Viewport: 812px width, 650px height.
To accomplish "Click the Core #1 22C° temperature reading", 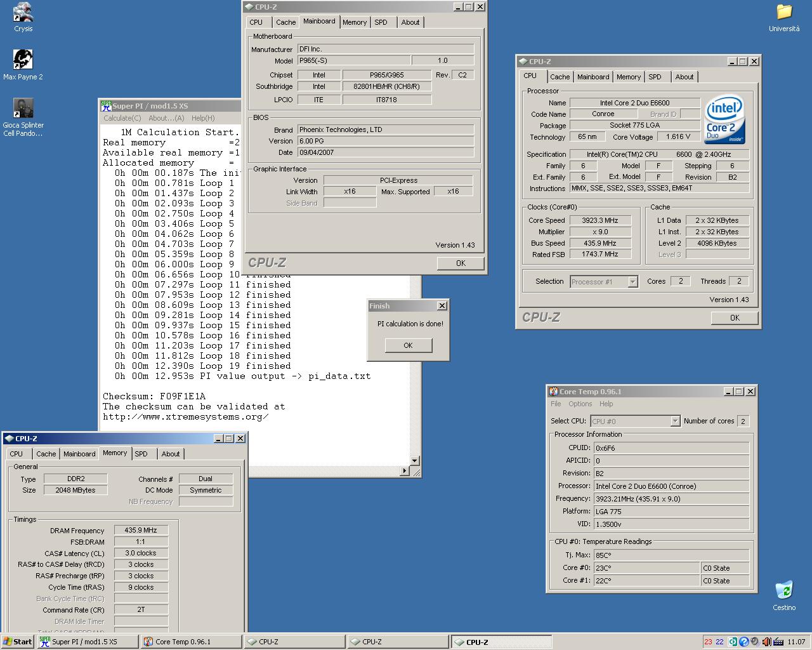I will [646, 581].
